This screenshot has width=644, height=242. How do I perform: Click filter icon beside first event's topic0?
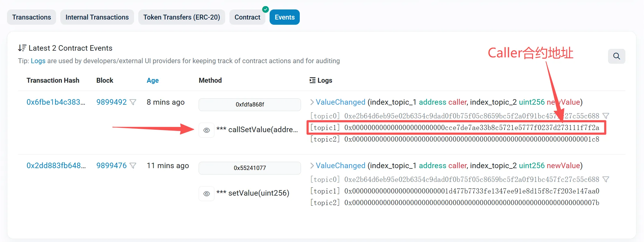click(606, 116)
